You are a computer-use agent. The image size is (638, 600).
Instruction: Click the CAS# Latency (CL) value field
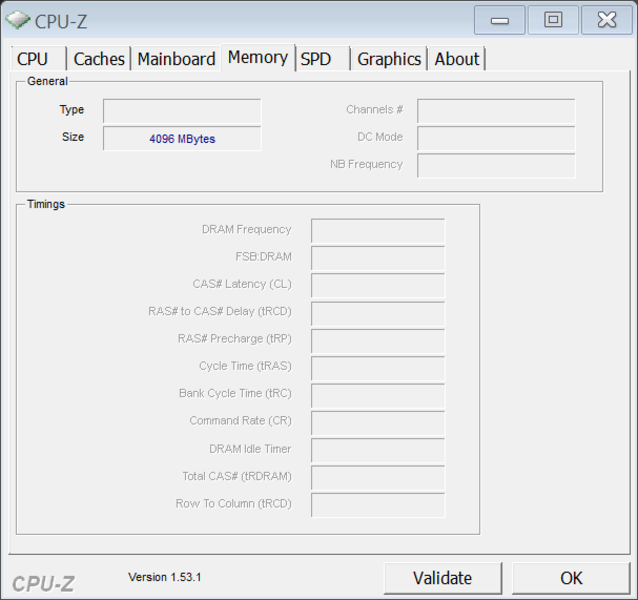[x=378, y=285]
